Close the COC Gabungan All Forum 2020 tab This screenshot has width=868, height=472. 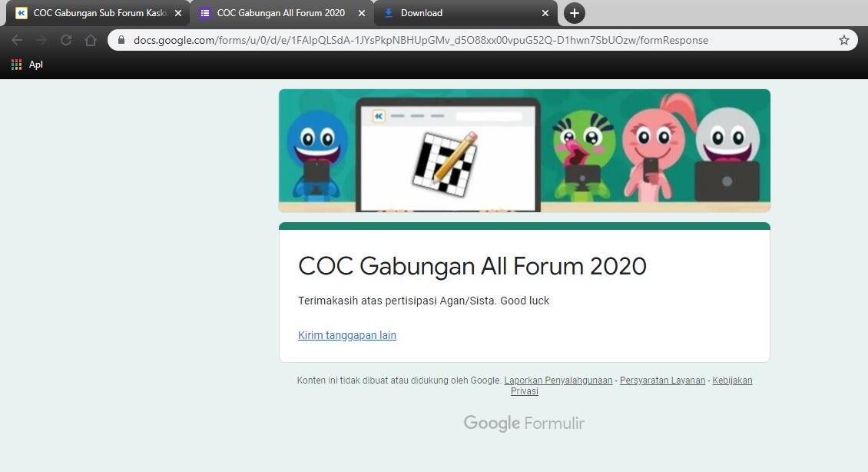(362, 13)
